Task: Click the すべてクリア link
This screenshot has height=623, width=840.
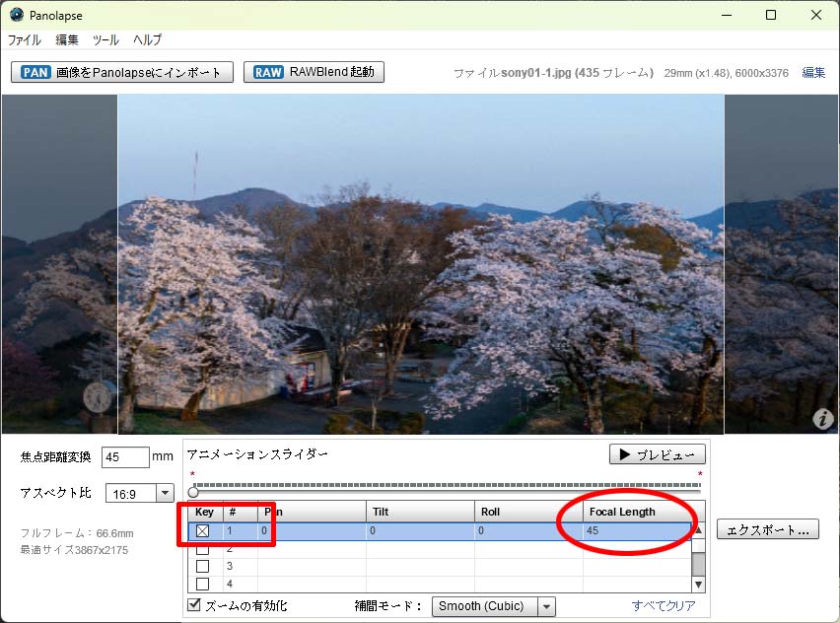Action: tap(664, 606)
